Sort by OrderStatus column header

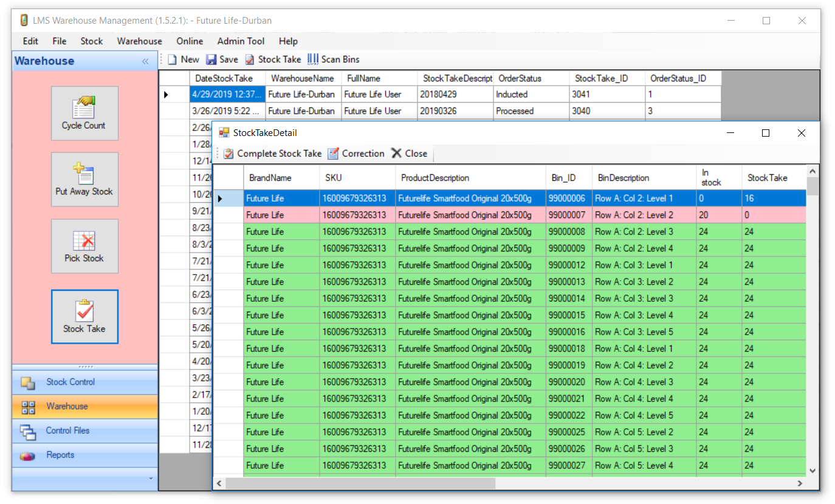click(x=531, y=78)
